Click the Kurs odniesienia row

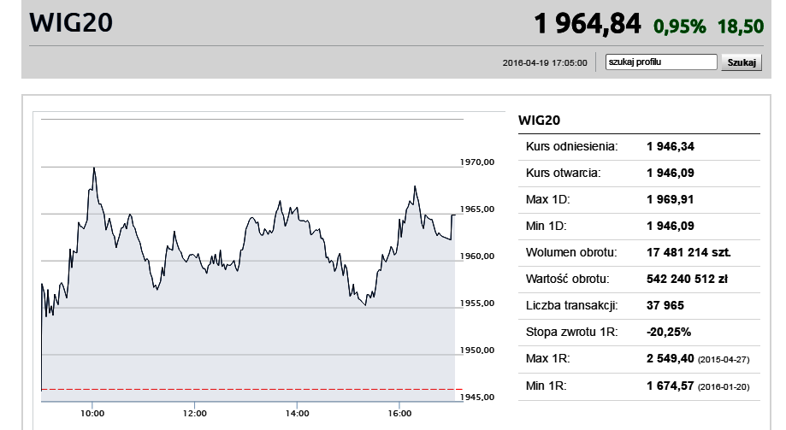(x=639, y=147)
